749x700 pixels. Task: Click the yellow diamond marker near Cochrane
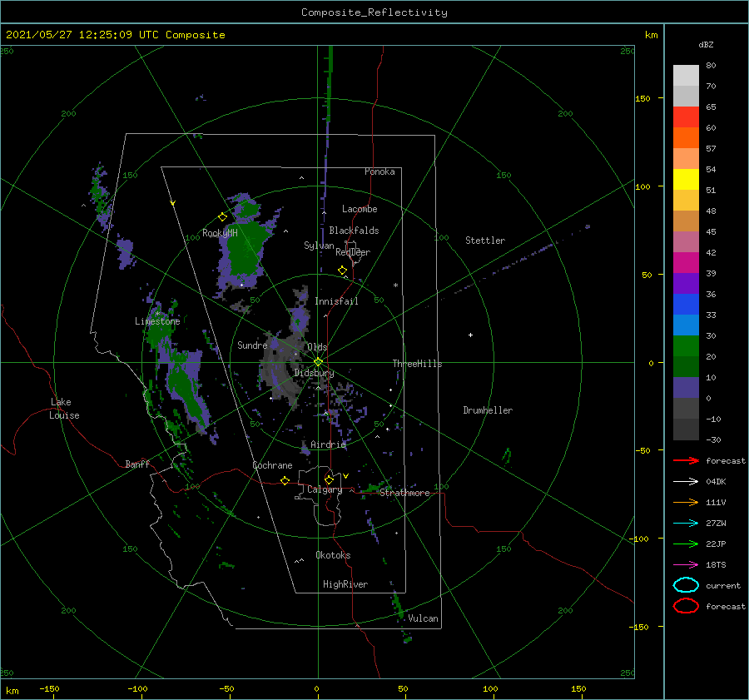285,481
